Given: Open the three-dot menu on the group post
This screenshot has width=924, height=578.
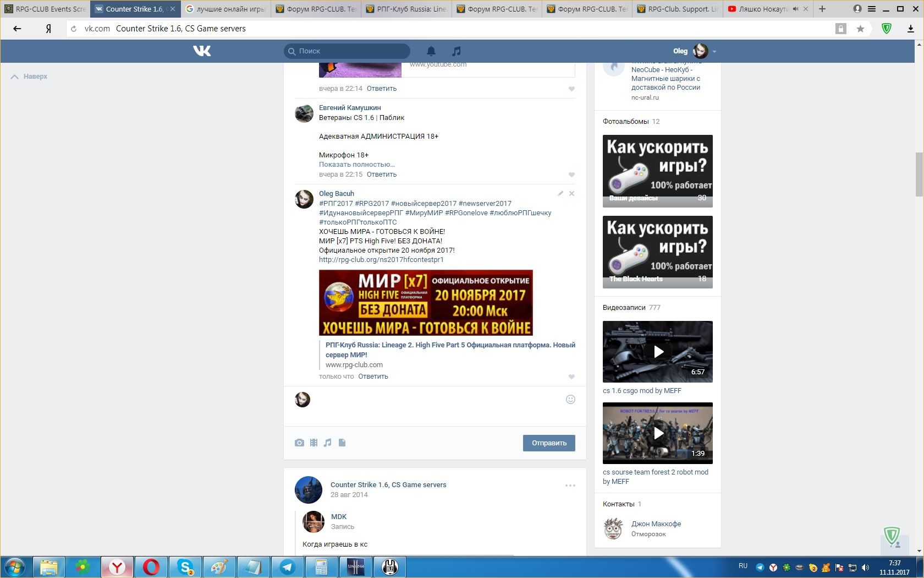Looking at the screenshot, I should [x=570, y=486].
